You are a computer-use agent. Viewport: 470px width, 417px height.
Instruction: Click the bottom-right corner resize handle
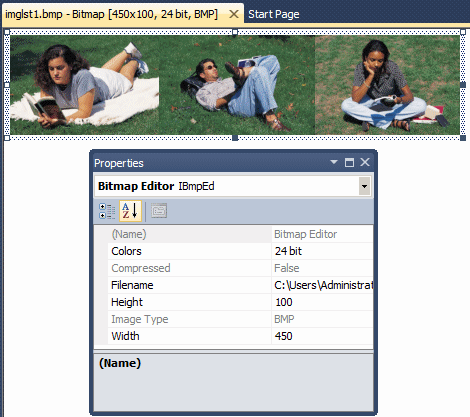click(x=463, y=138)
